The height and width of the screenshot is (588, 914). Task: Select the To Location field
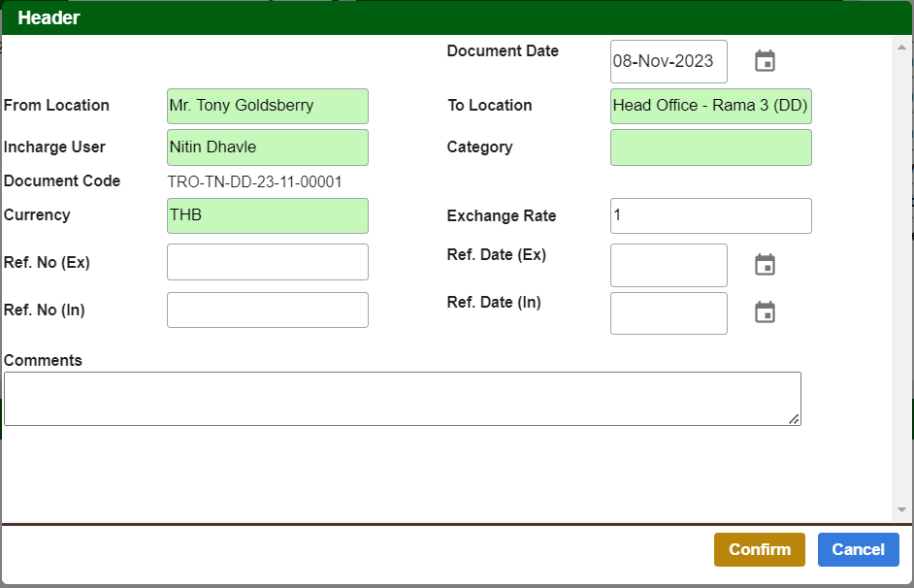tap(710, 106)
